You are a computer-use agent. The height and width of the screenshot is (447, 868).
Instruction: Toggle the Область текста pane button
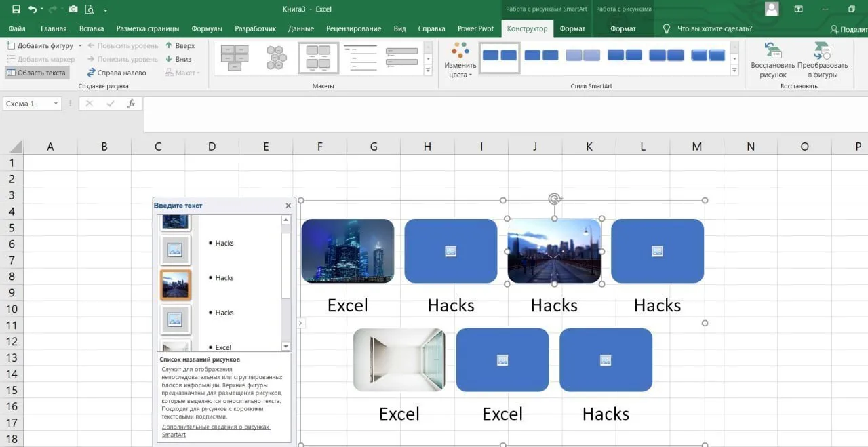click(37, 73)
